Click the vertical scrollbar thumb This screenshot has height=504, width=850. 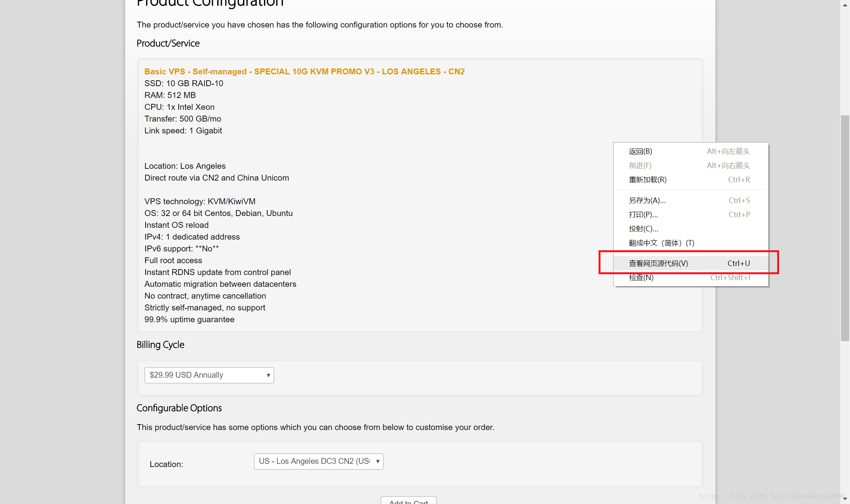845,228
